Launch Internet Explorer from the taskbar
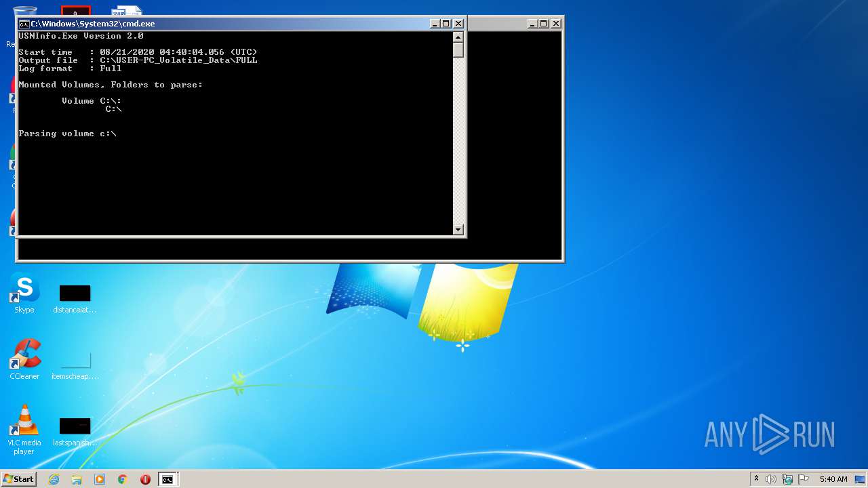The image size is (868, 488). 54,479
